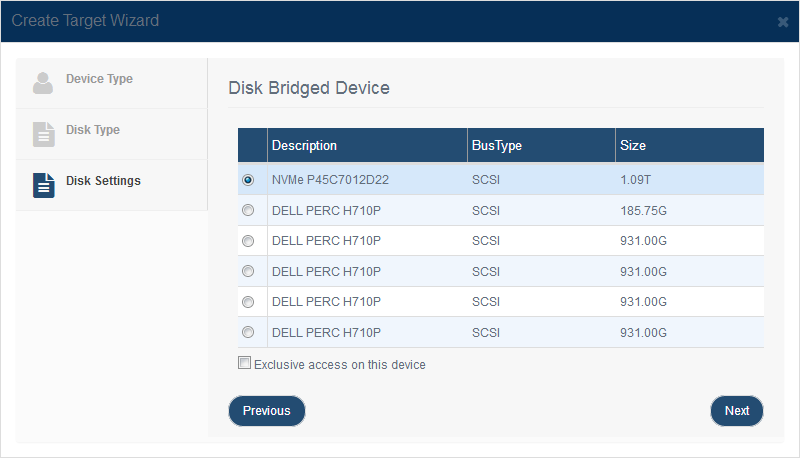Screen dimensions: 800x458
Task: Close the Create Target Wizard dialog
Action: pyautogui.click(x=783, y=22)
